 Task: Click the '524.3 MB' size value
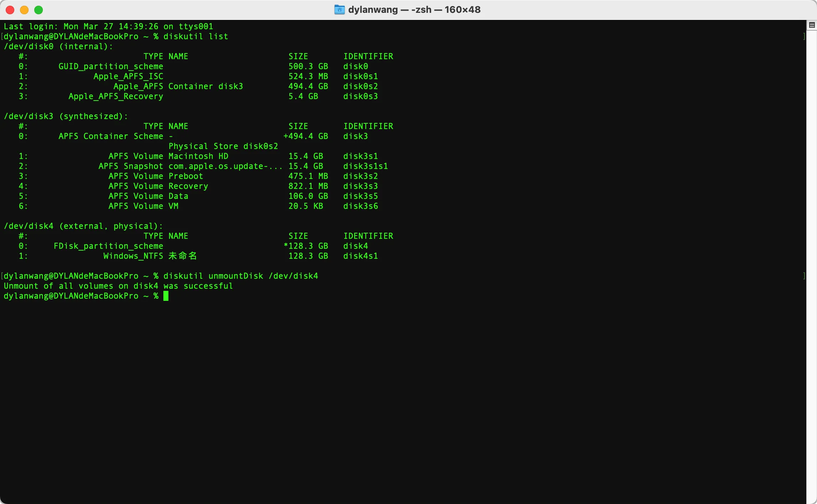[x=308, y=76]
